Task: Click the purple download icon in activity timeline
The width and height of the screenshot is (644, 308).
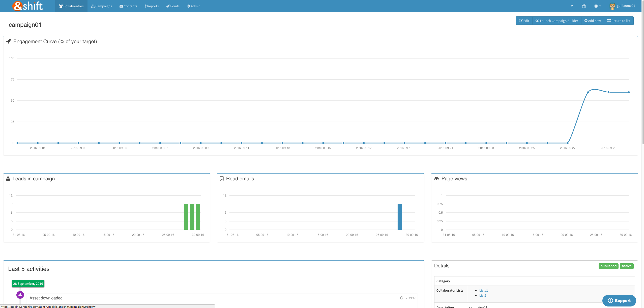Action: click(x=20, y=295)
